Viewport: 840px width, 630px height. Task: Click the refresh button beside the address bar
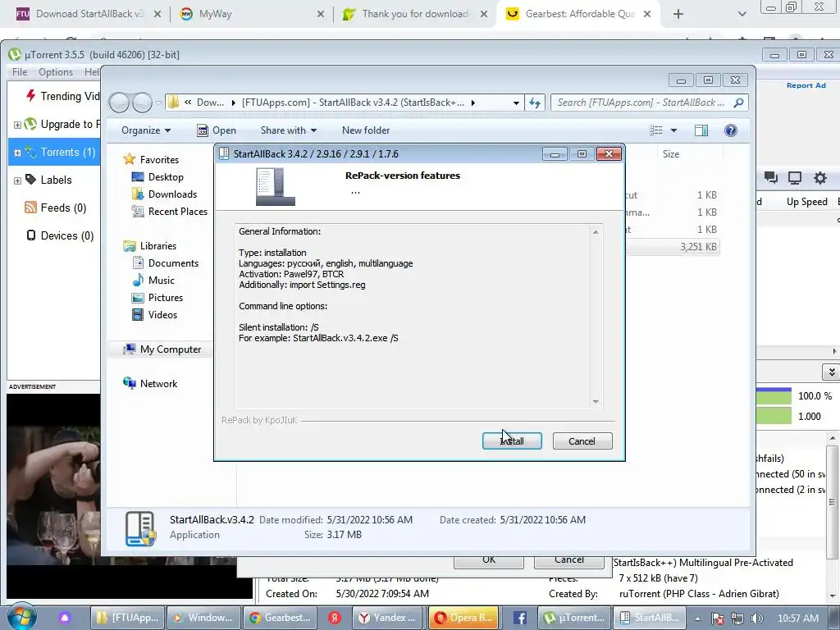tap(535, 103)
